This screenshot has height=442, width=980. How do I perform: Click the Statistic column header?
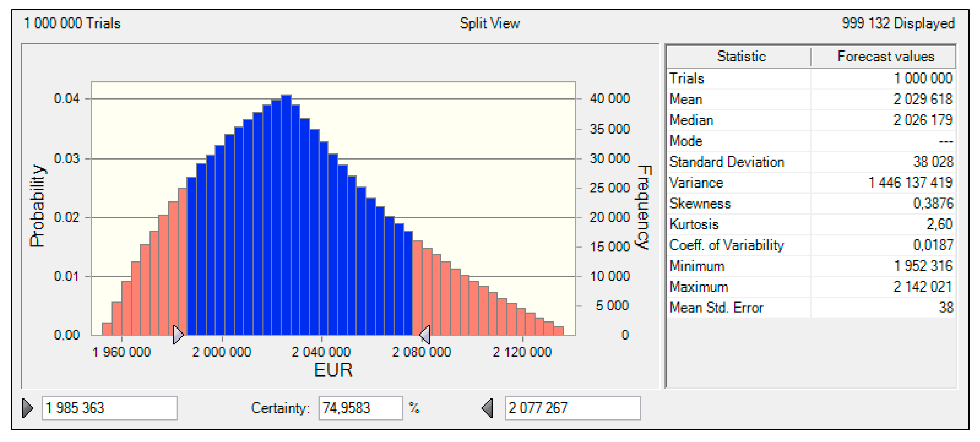[x=741, y=57]
